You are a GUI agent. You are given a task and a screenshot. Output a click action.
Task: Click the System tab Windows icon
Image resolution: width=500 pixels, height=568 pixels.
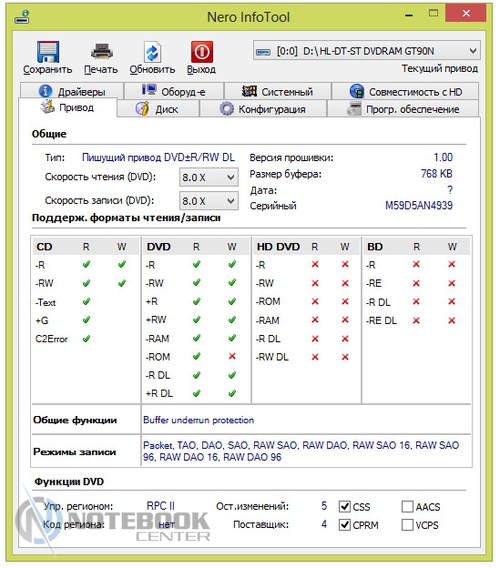(x=249, y=91)
